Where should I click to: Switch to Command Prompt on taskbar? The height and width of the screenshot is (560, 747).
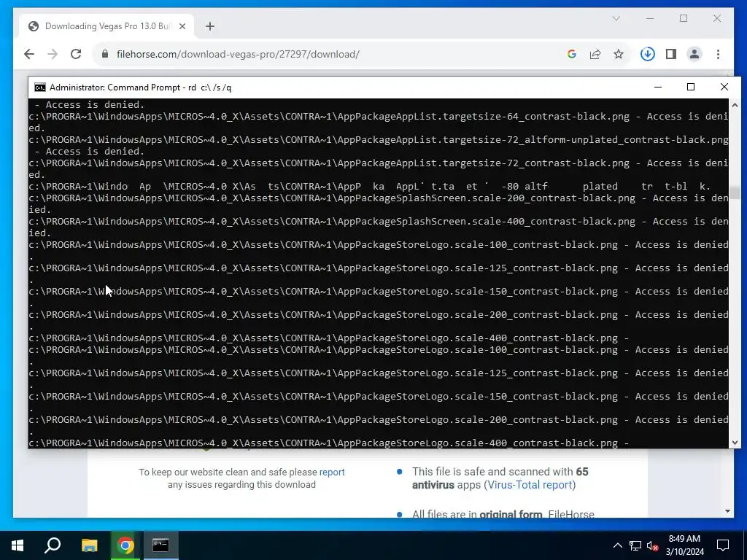(160, 545)
